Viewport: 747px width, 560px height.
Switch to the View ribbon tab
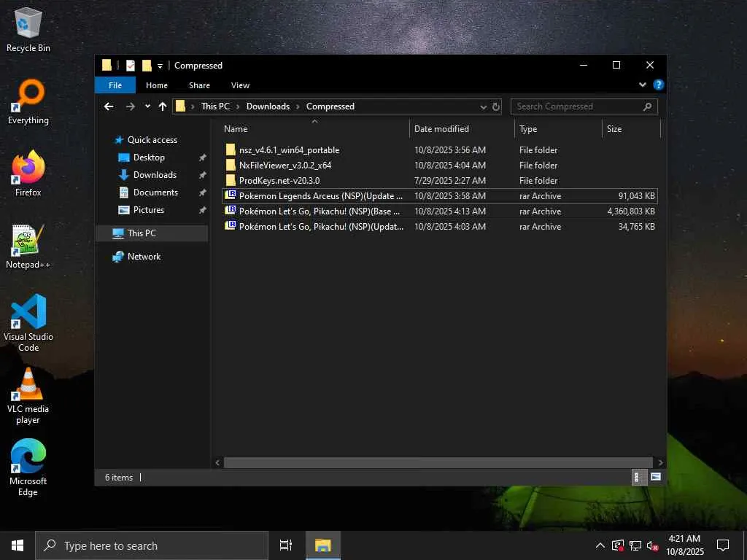[x=240, y=85]
